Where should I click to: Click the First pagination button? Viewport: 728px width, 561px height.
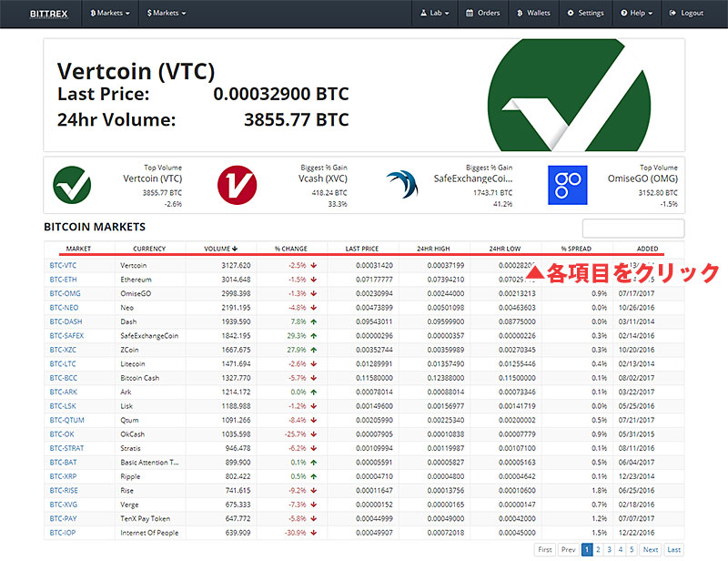tap(544, 549)
